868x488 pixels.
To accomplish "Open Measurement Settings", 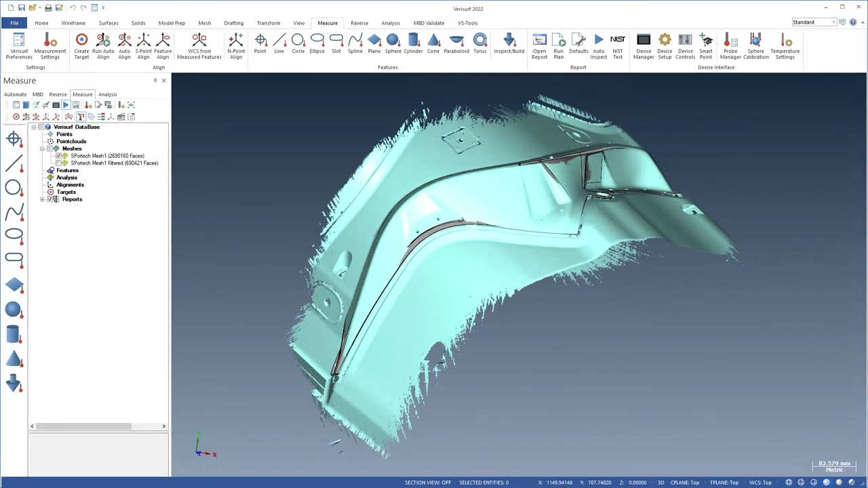I will [50, 46].
